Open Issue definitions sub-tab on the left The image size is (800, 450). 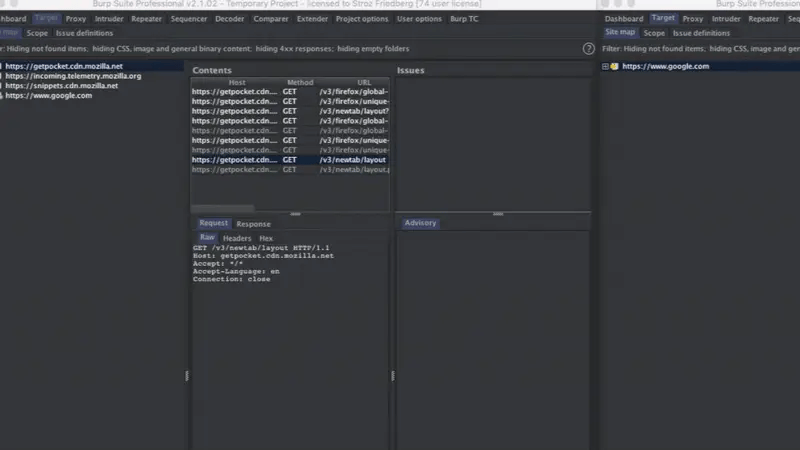(x=85, y=33)
